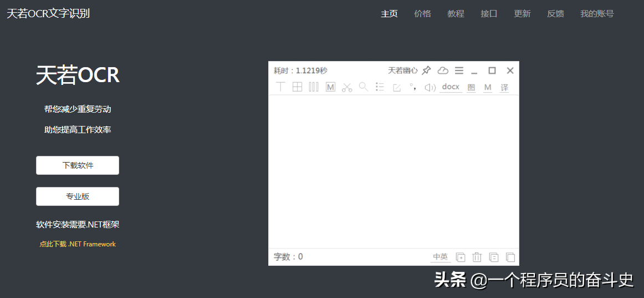Click the docx export button
The height and width of the screenshot is (298, 644).
click(451, 87)
